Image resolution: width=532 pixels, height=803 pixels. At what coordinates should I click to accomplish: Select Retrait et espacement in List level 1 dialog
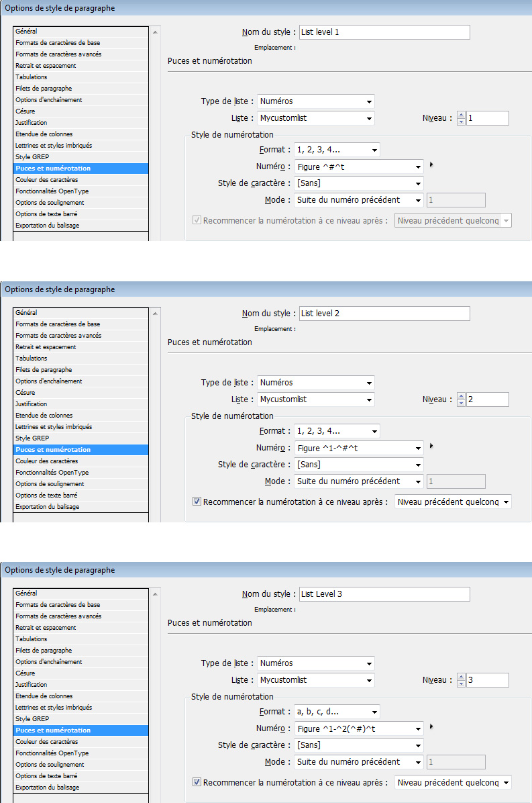[81, 66]
